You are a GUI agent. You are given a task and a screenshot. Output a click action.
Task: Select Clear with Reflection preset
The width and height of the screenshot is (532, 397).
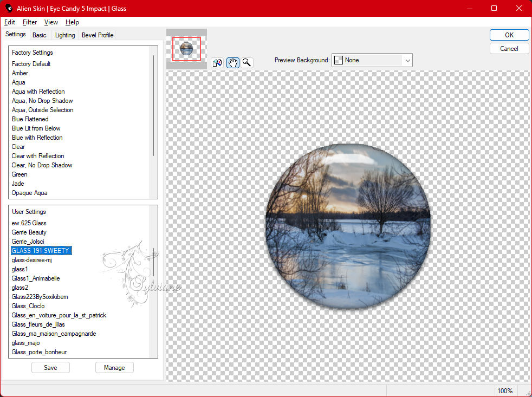tap(38, 156)
